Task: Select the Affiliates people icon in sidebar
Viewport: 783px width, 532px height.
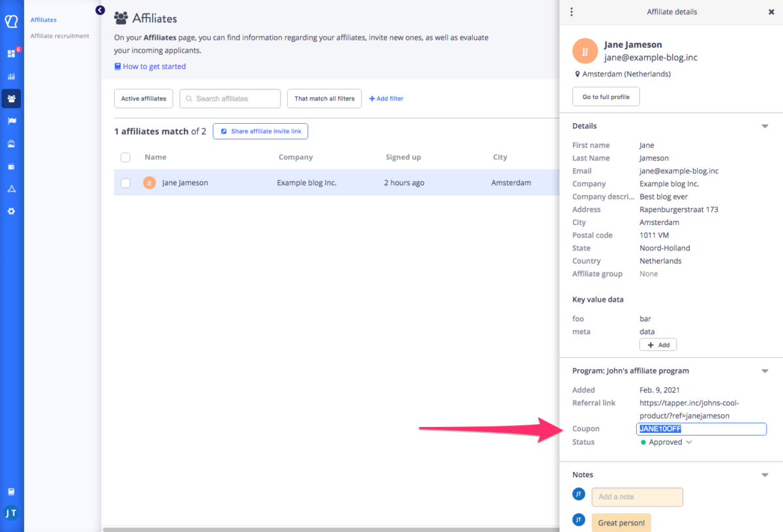Action: (11, 98)
